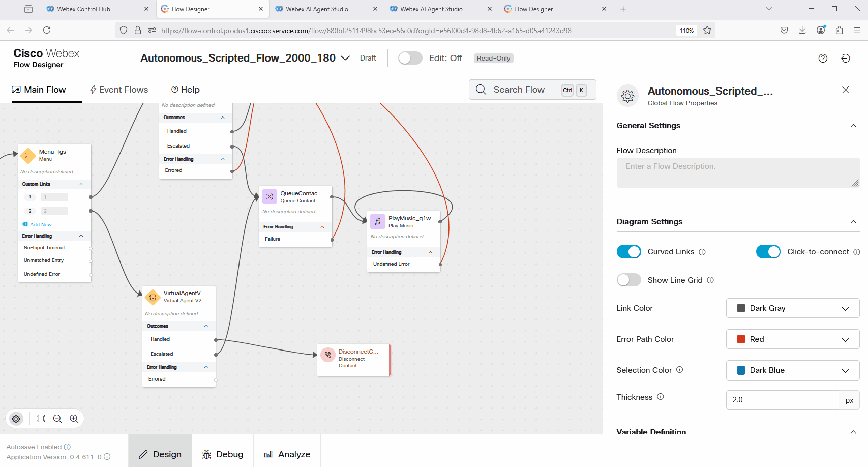Click the Analyze button
This screenshot has width=868, height=467.
point(287,454)
